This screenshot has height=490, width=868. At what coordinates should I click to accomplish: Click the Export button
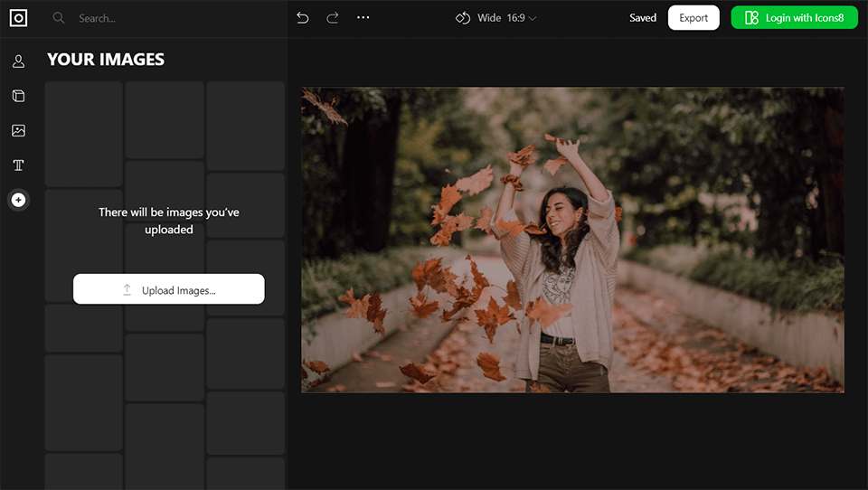(693, 18)
